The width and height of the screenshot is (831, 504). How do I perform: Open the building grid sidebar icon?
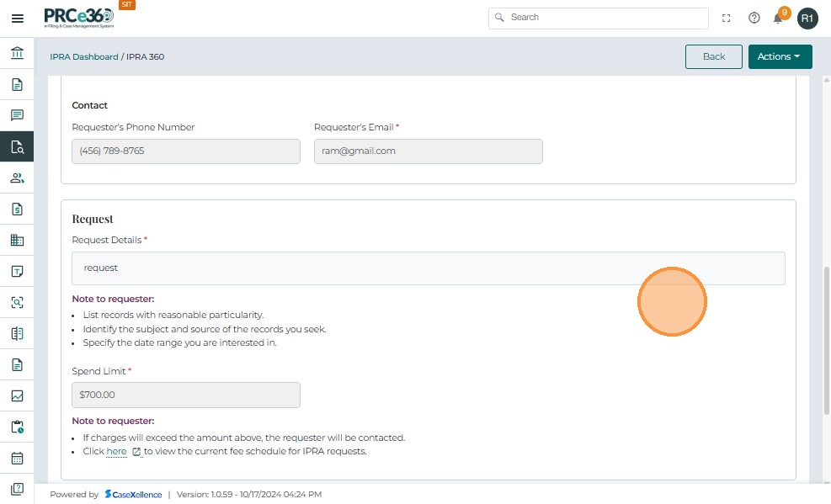(17, 240)
